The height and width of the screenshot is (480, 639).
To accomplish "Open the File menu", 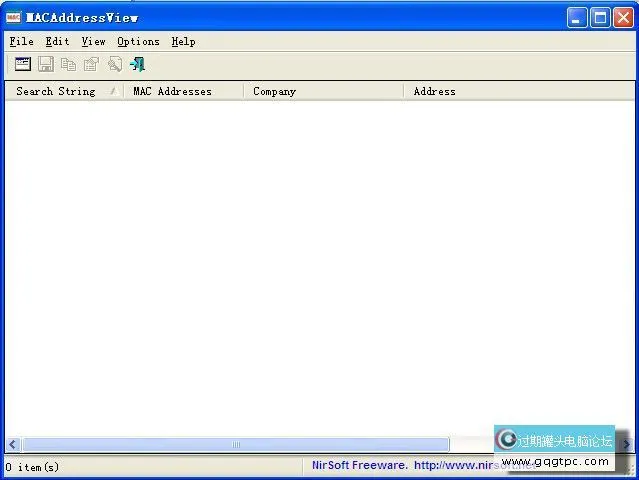I will pos(22,42).
